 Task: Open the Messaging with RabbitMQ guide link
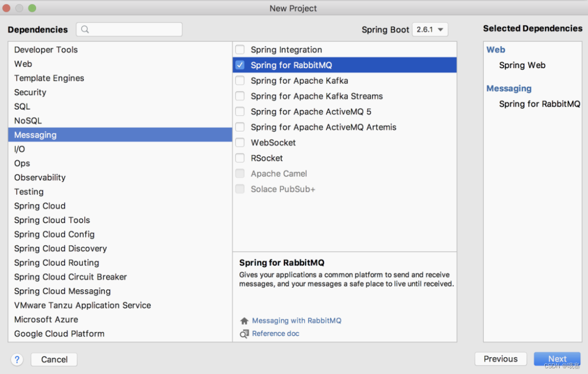tap(297, 321)
